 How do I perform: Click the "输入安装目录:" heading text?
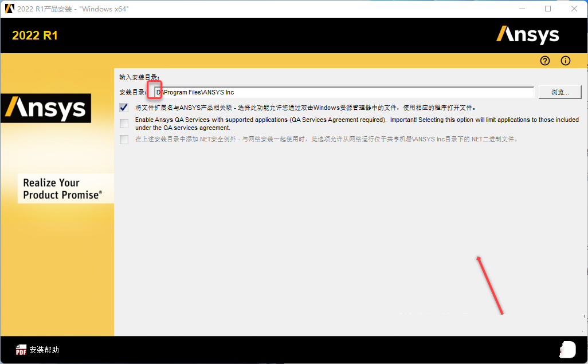point(139,77)
